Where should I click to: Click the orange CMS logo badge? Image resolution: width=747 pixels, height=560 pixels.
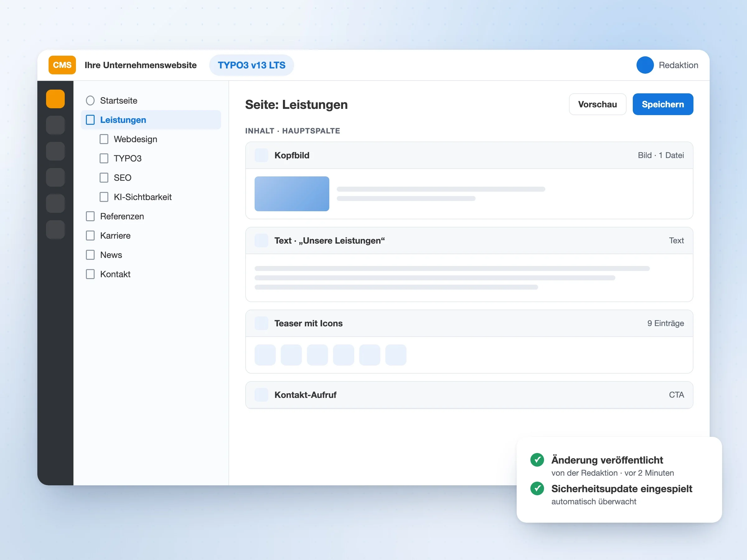pos(62,65)
